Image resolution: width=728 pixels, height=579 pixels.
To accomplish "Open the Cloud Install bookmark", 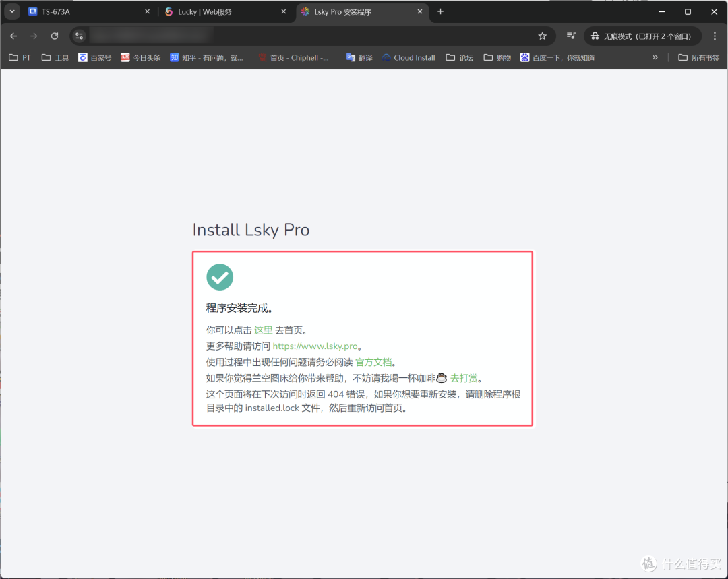I will [x=408, y=57].
